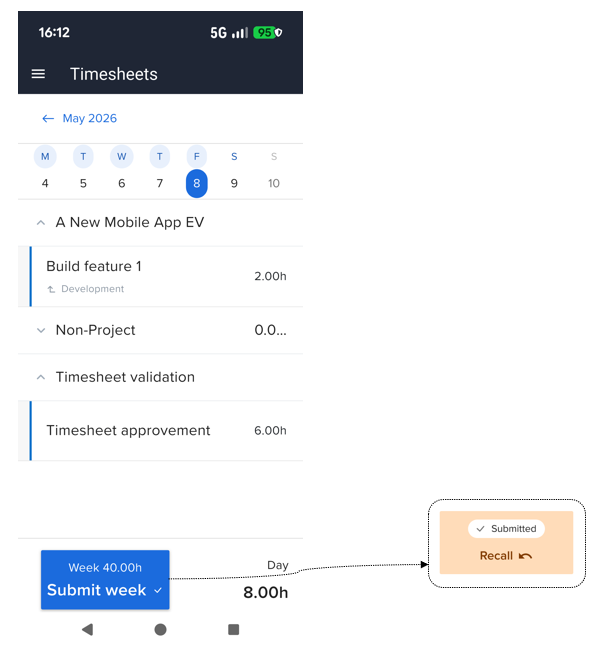The width and height of the screenshot is (600, 657).
Task: Tap the Recall undo arrow icon
Action: tap(525, 556)
